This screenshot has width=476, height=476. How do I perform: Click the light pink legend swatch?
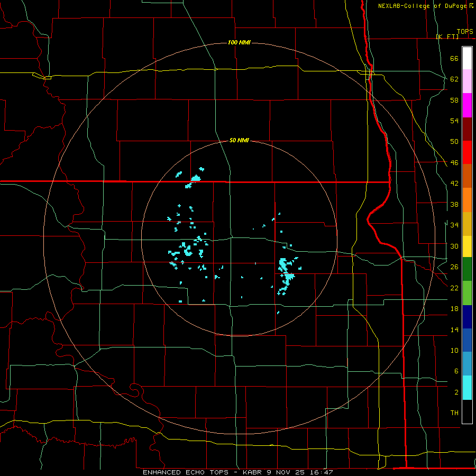click(467, 81)
